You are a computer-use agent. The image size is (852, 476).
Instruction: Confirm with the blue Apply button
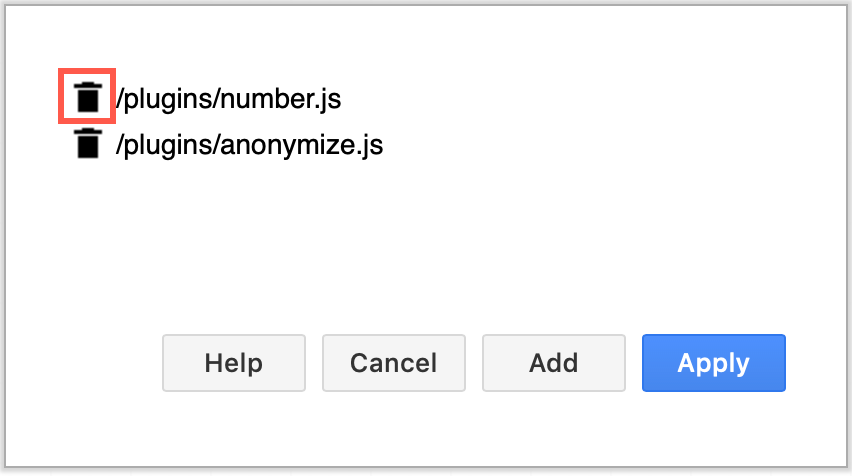713,363
